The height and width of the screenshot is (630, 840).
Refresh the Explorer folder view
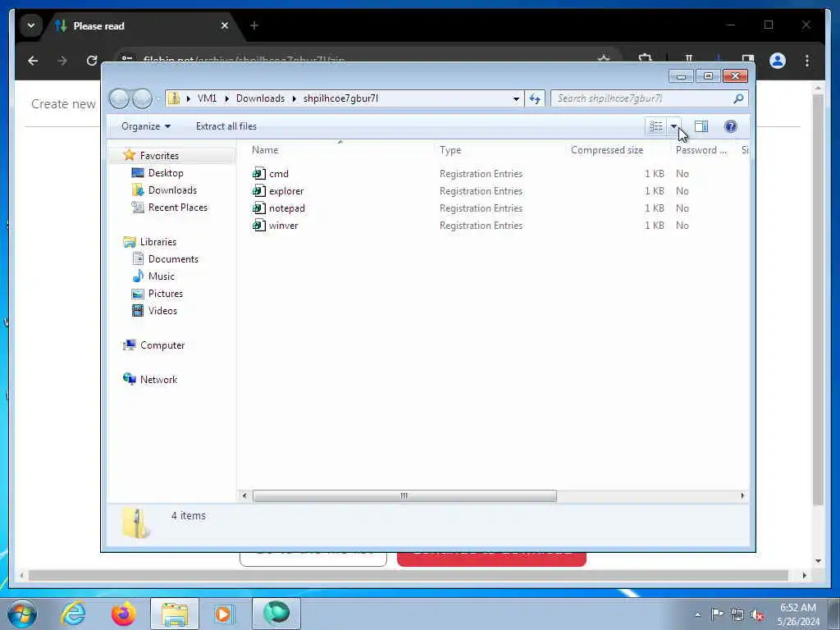[x=535, y=98]
